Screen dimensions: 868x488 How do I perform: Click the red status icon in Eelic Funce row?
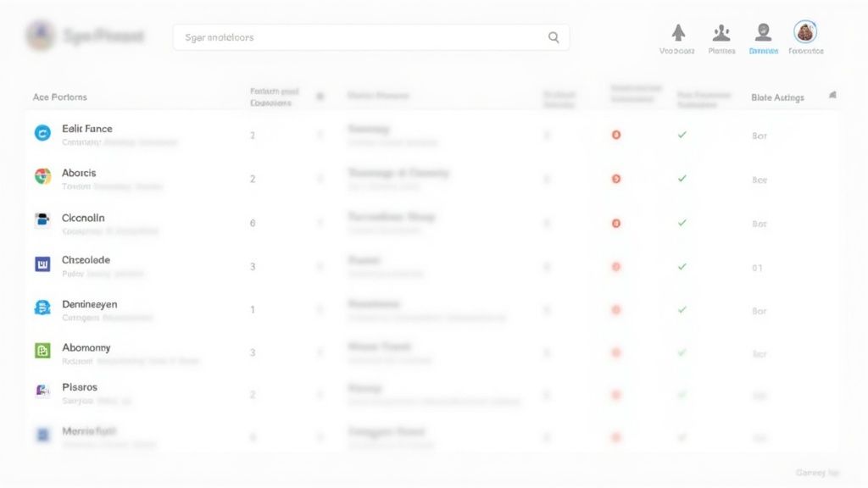point(616,135)
